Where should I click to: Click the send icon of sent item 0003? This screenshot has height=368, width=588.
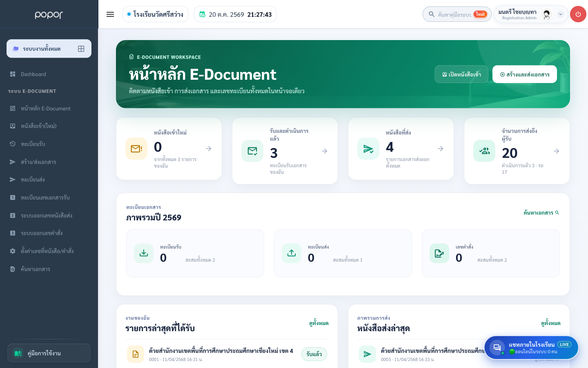click(x=367, y=354)
